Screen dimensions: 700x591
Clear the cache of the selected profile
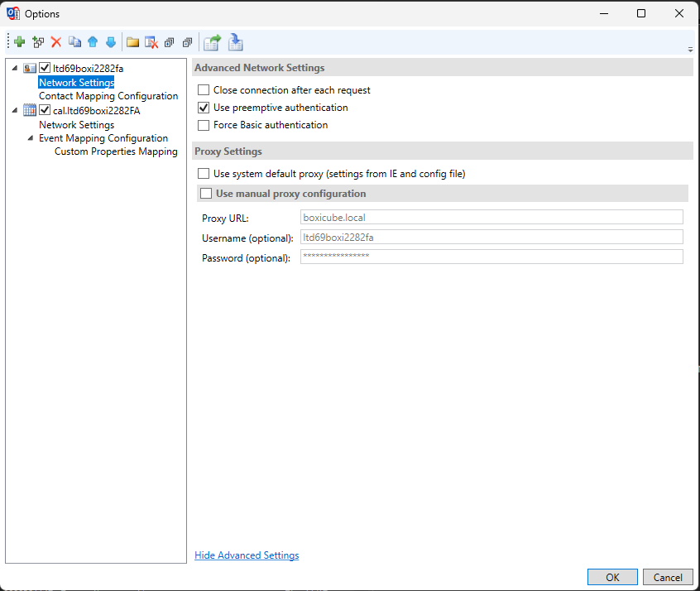tap(151, 42)
